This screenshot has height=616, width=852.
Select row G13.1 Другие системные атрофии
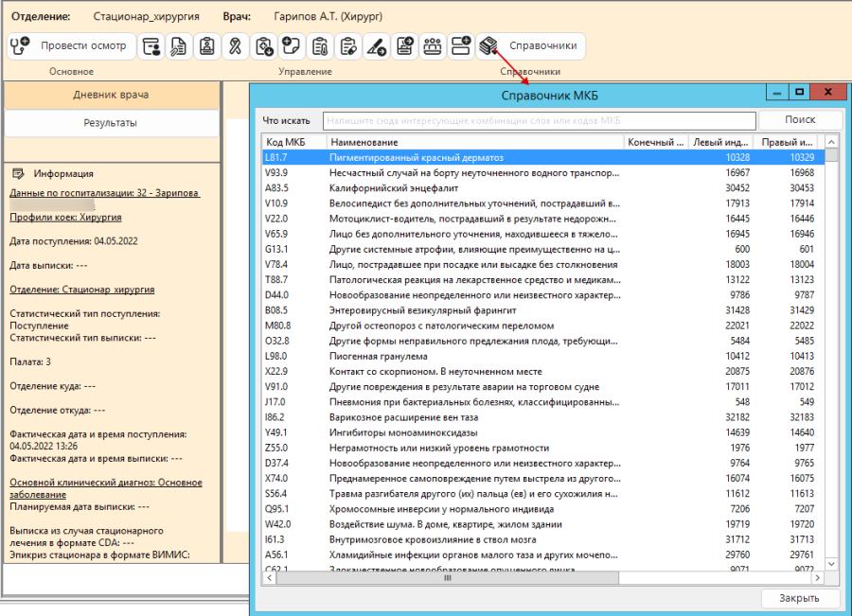543,250
